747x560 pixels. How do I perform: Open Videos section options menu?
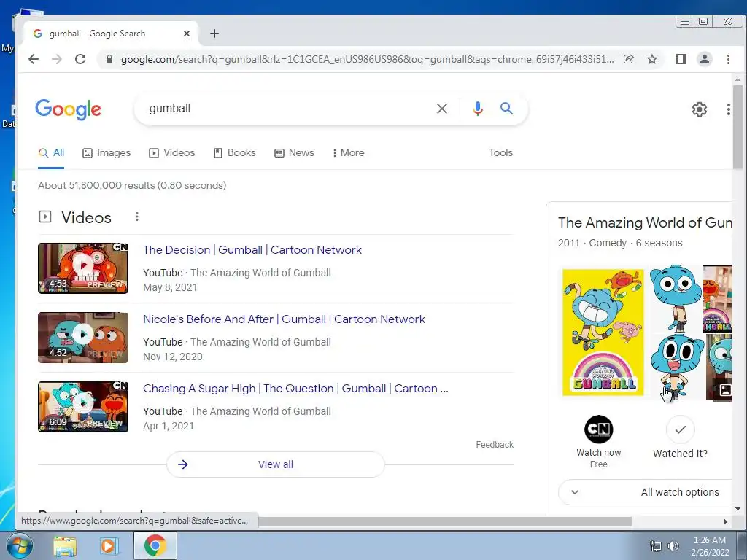pos(136,217)
